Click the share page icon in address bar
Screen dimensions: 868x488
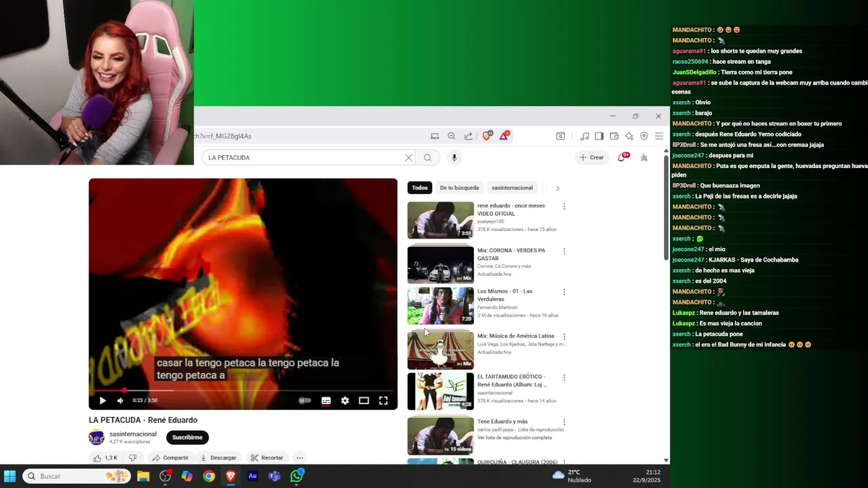[x=469, y=136]
